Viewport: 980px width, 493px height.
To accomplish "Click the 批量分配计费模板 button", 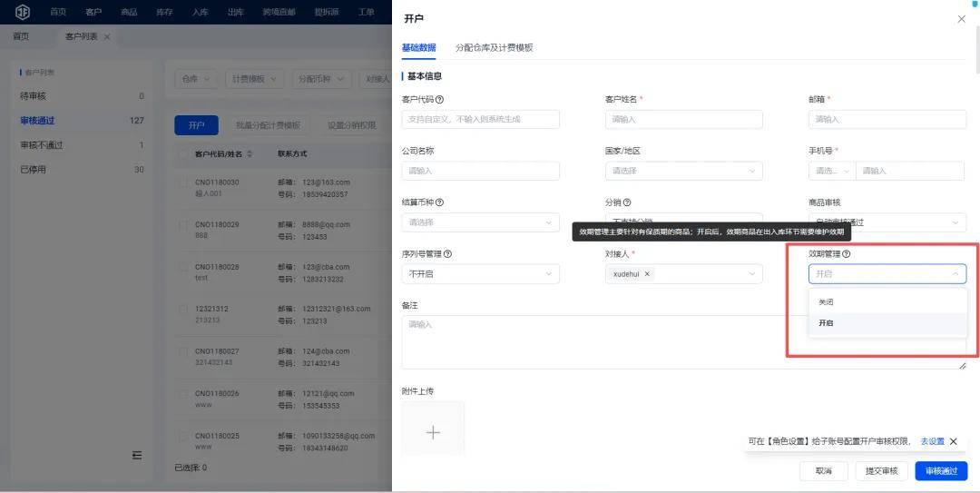I will tap(268, 125).
